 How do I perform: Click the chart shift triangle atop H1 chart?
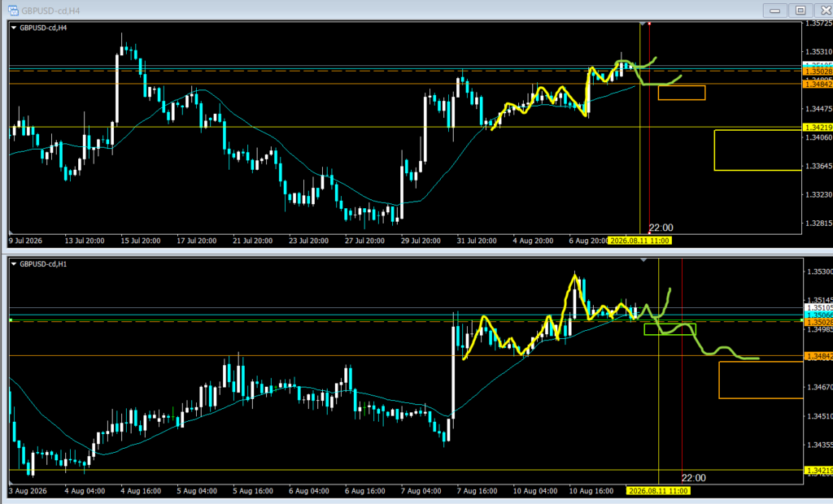(643, 260)
